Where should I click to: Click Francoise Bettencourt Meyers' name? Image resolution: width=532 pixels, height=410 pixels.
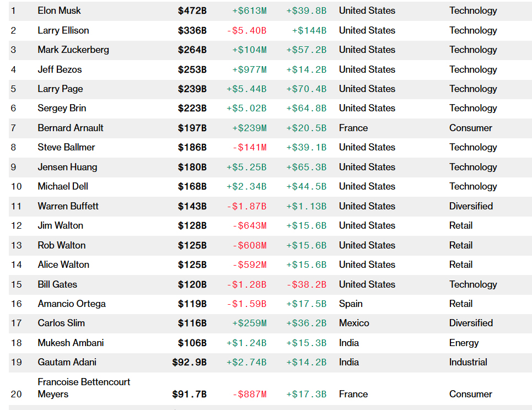pyautogui.click(x=84, y=388)
